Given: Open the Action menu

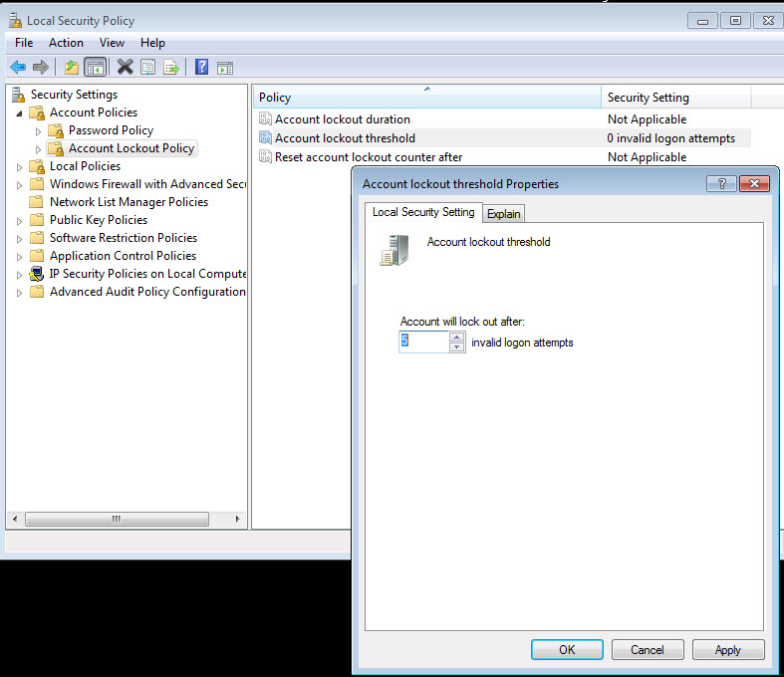Looking at the screenshot, I should [x=66, y=43].
